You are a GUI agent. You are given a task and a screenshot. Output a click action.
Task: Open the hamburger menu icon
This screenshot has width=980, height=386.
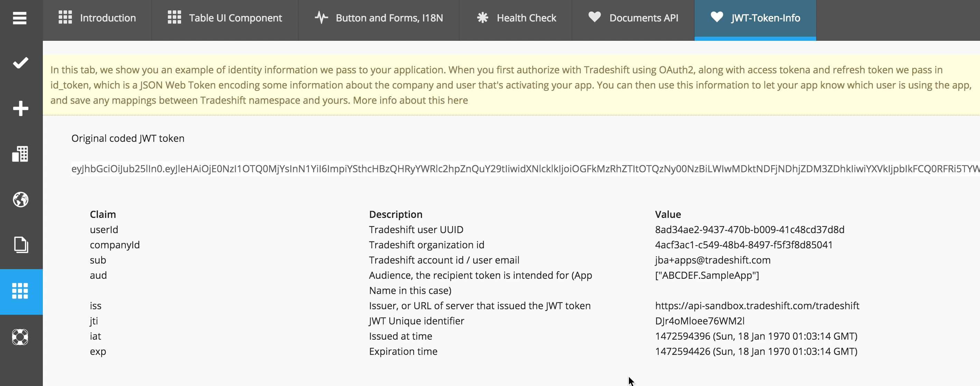(x=19, y=18)
